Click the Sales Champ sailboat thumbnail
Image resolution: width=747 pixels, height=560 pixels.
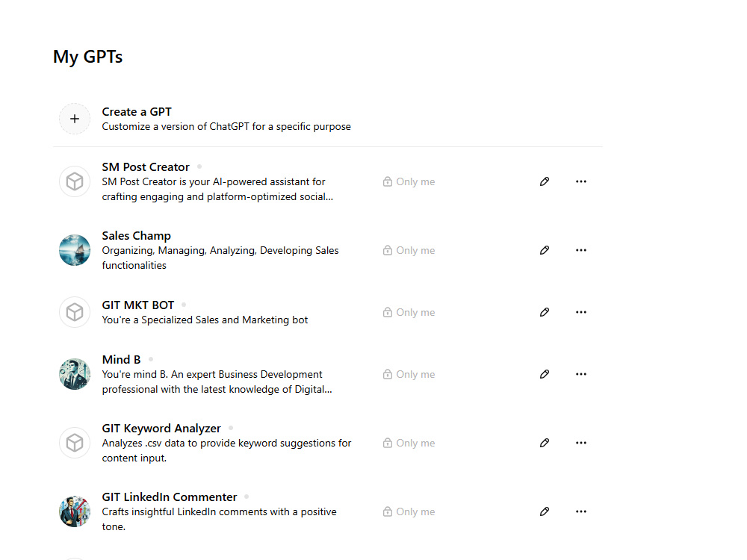(74, 250)
